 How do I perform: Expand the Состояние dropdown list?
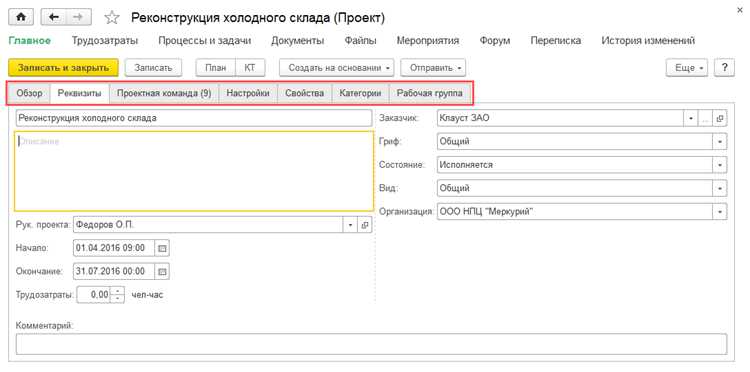pyautogui.click(x=720, y=165)
